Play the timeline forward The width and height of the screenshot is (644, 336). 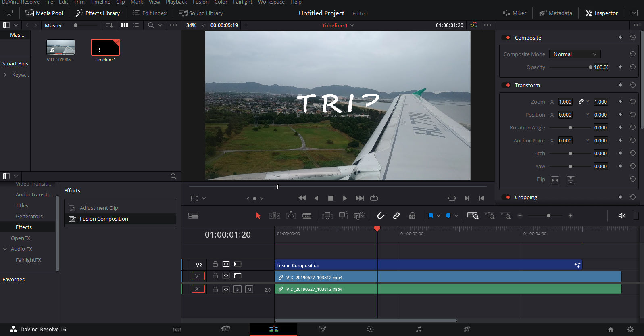click(x=345, y=198)
